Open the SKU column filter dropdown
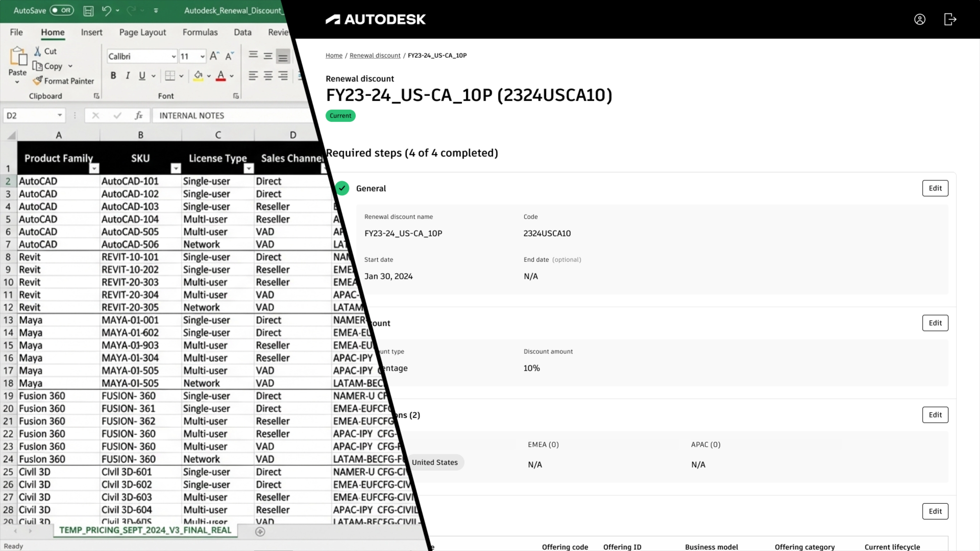The width and height of the screenshot is (980, 551). coord(175,168)
